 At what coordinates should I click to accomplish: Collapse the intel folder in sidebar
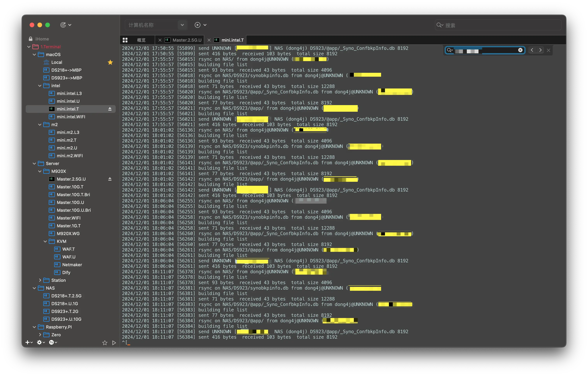coord(40,86)
